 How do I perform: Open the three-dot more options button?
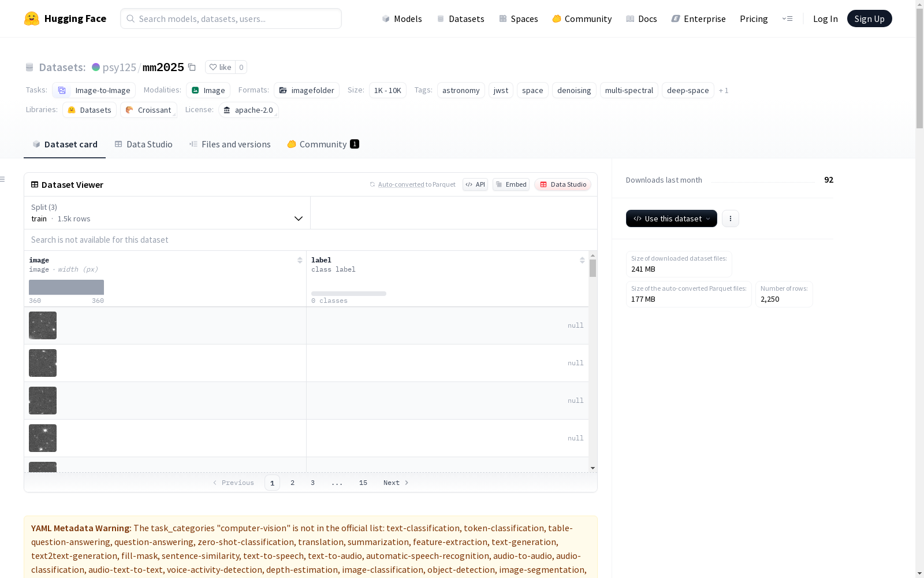(x=731, y=218)
